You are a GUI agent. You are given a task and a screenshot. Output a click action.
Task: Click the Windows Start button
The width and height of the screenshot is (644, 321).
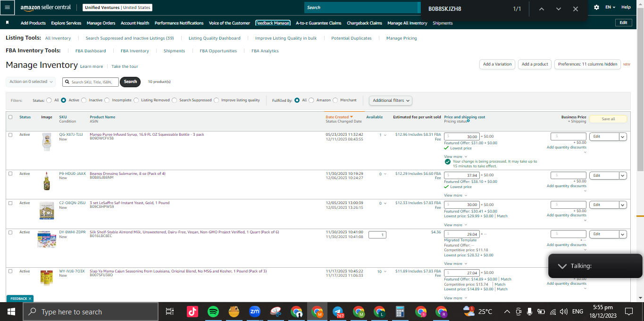[x=11, y=312]
